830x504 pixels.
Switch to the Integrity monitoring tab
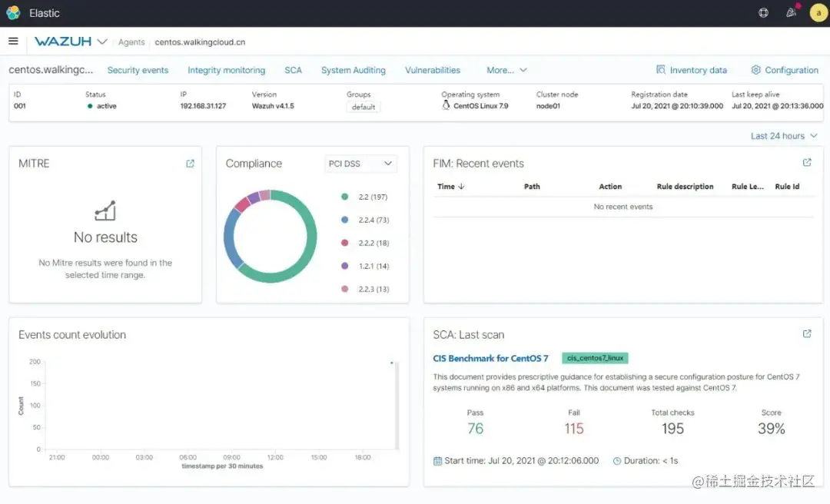(x=226, y=70)
